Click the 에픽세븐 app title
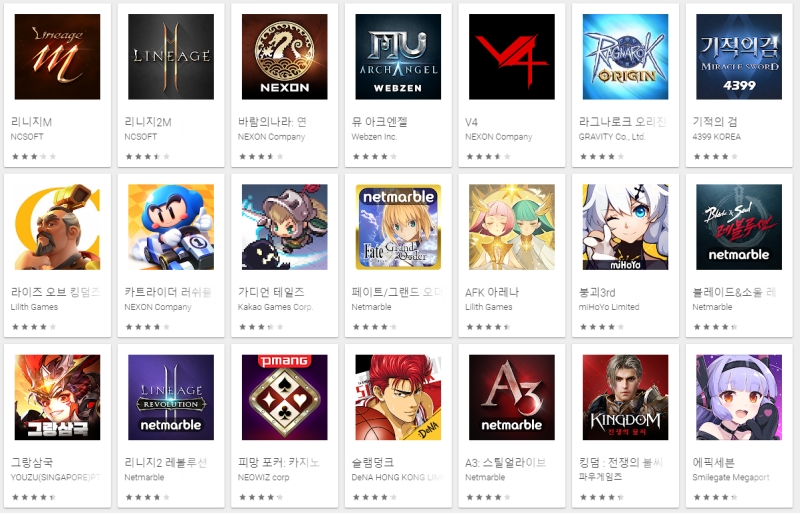800x513 pixels. click(713, 462)
